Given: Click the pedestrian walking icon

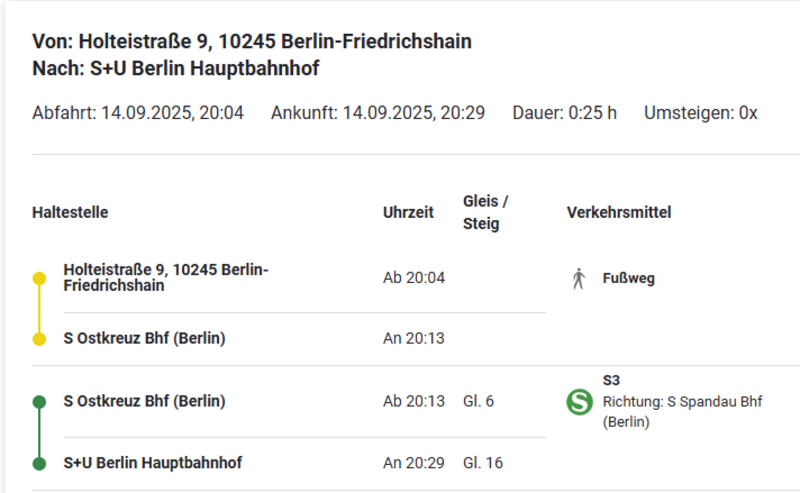Looking at the screenshot, I should coord(578,278).
